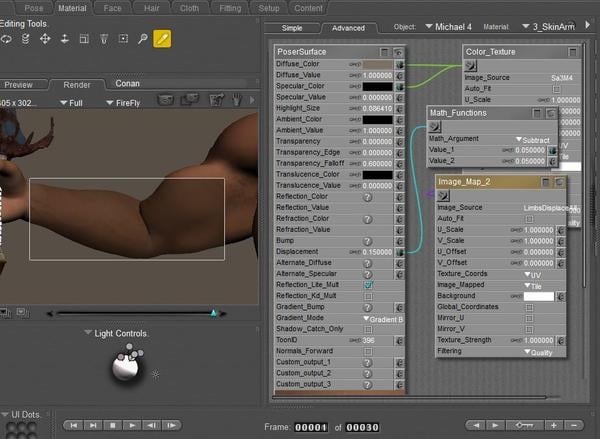
Task: Collapse the Image_Map_2 node panel
Action: (546, 182)
